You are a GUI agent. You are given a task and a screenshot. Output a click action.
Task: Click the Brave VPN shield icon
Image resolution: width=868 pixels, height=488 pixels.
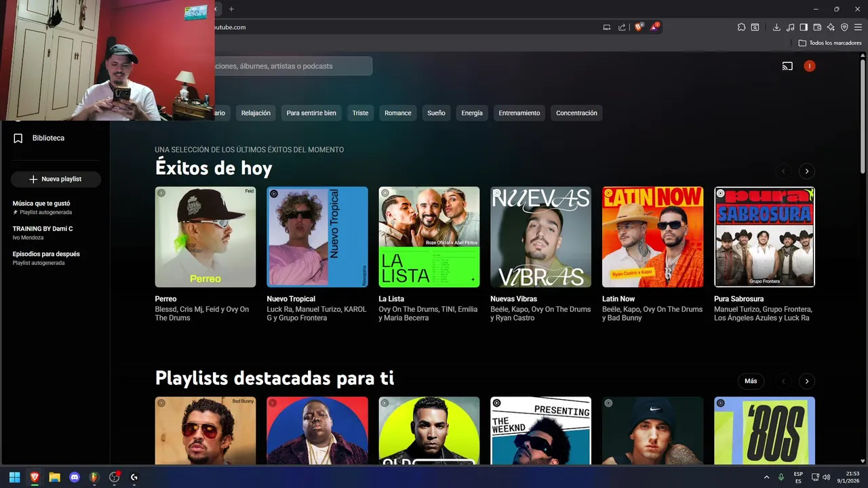[844, 27]
